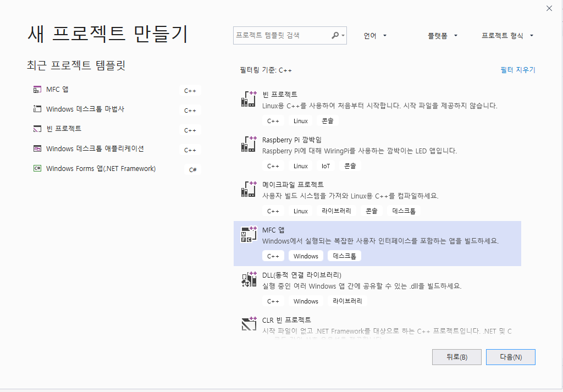Select the Linux 빈 프로젝트 template title
The height and width of the screenshot is (392, 563).
click(280, 95)
